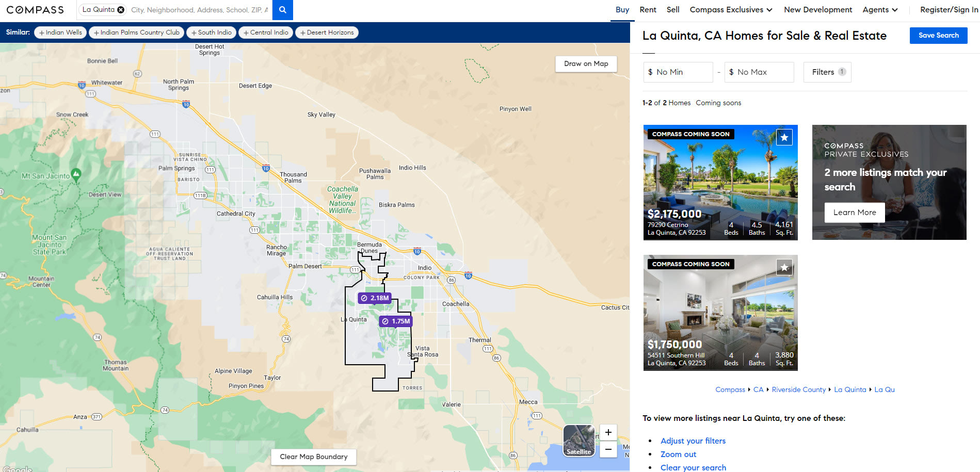Viewport: 980px width, 472px height.
Task: Set the No Max price field
Action: (759, 72)
